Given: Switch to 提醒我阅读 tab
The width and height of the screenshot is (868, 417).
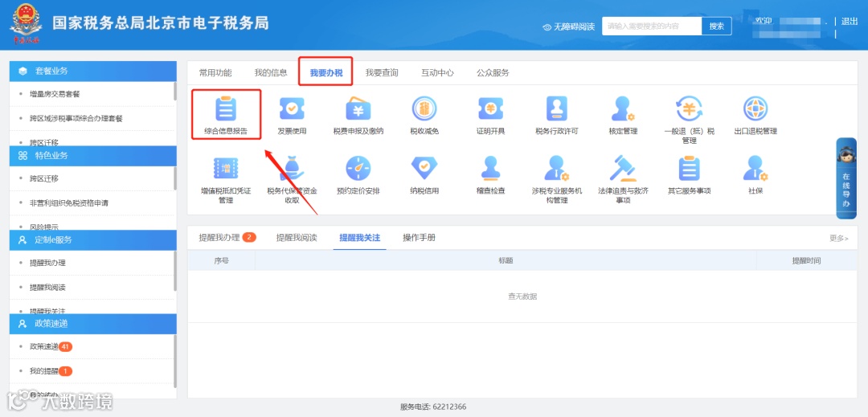Looking at the screenshot, I should point(297,238).
